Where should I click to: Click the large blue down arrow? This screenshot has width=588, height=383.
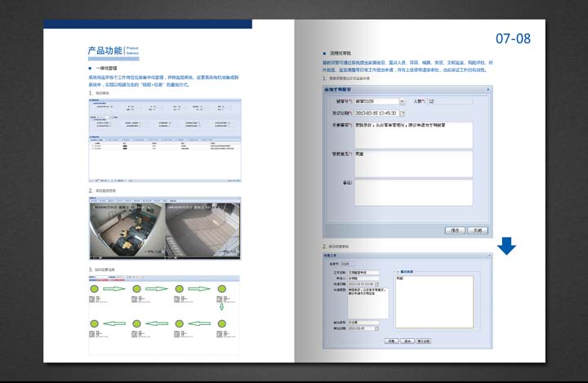click(x=507, y=245)
